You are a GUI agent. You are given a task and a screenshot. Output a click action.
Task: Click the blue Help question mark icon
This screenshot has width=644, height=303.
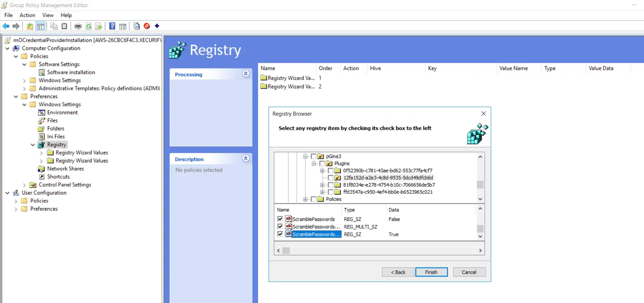click(112, 26)
